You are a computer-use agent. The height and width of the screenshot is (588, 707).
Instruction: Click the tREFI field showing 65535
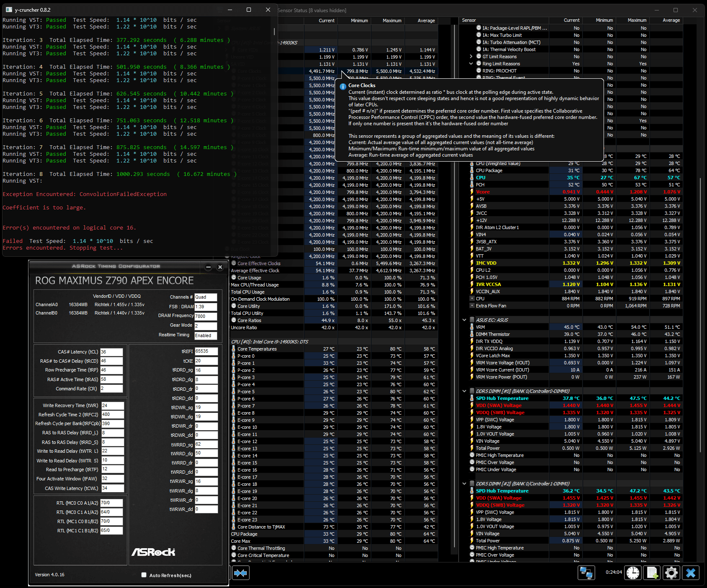[206, 351]
